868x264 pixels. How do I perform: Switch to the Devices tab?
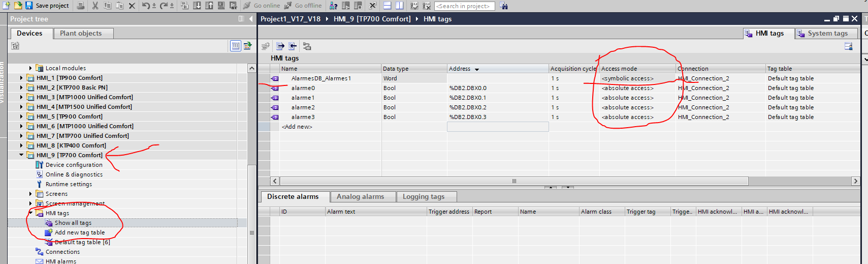(x=29, y=33)
